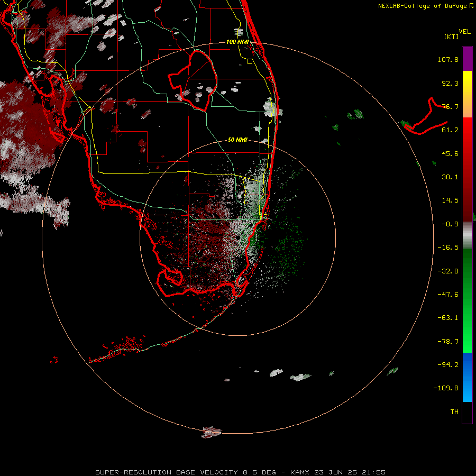
Task: Click the [KT] units label
Action: (x=452, y=36)
